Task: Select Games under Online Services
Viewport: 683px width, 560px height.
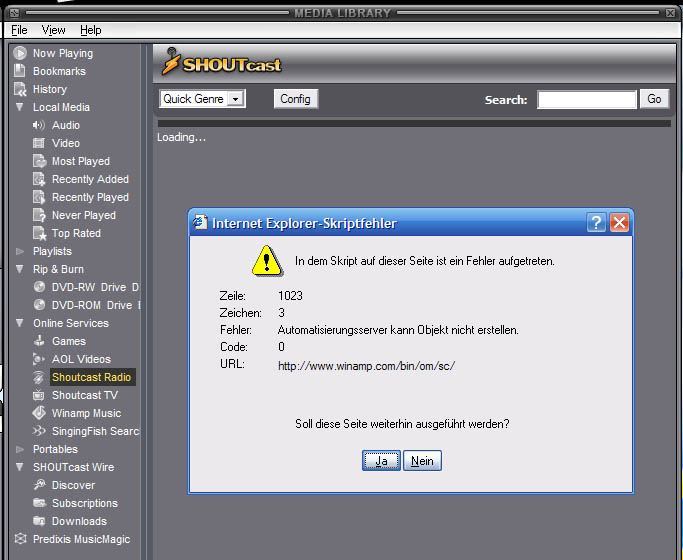Action: [69, 341]
